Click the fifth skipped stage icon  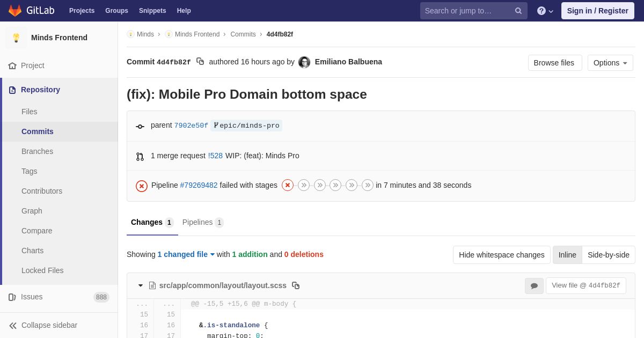coord(352,185)
